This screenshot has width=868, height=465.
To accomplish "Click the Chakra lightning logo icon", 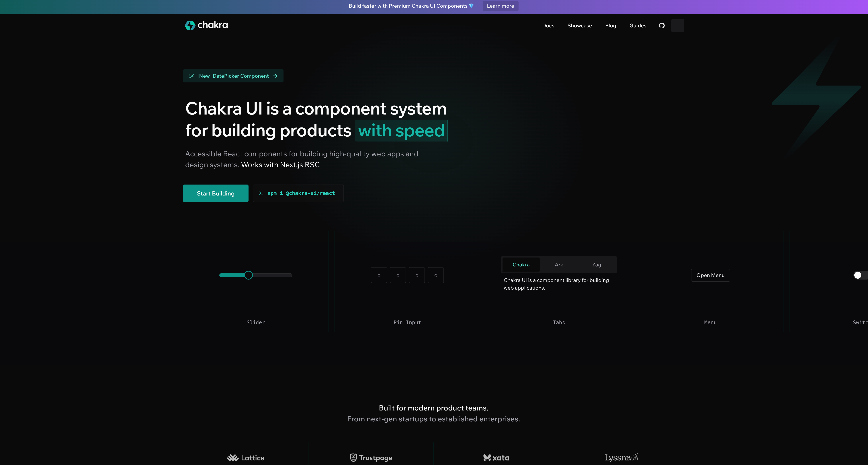I will click(190, 25).
